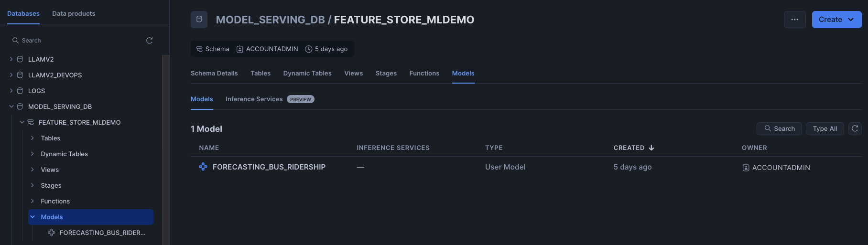
Task: Click the LLAMV2 database icon in the sidebar
Action: pos(20,59)
